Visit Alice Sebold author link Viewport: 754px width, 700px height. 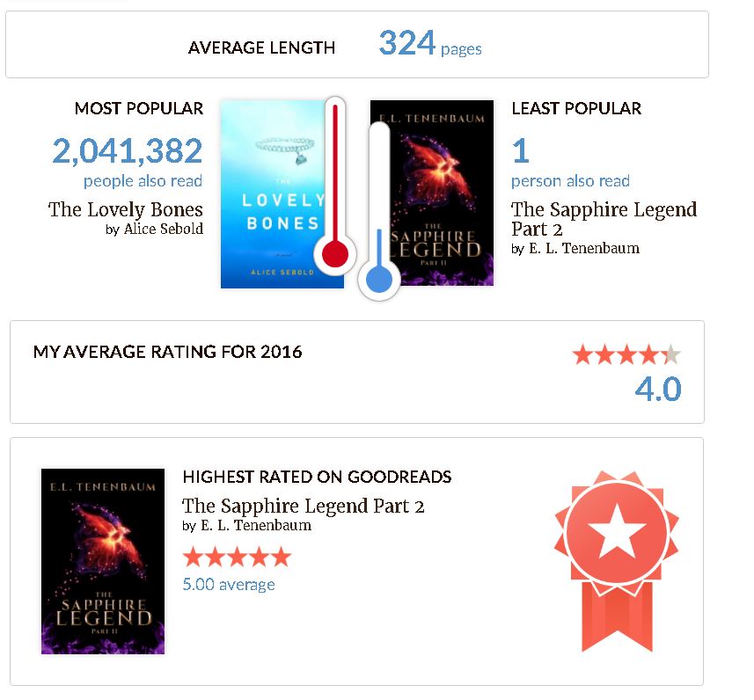[x=162, y=229]
